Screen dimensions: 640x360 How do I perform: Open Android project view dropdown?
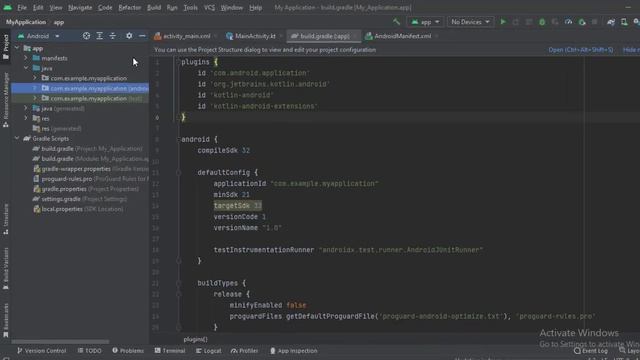[38, 36]
